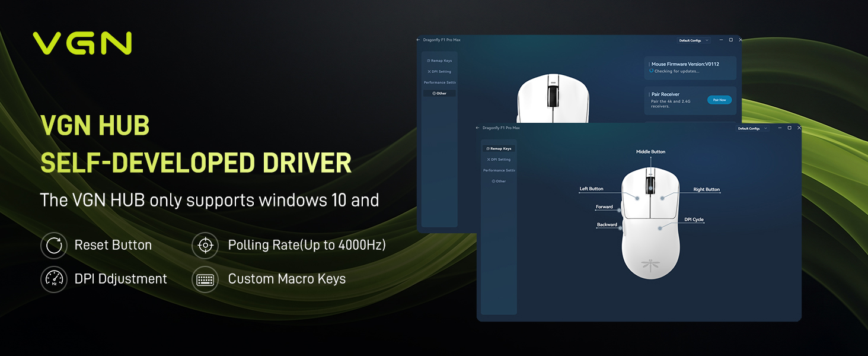Click the DPI Cycle marker dot on mouse
The image size is (868, 356).
pos(660,227)
